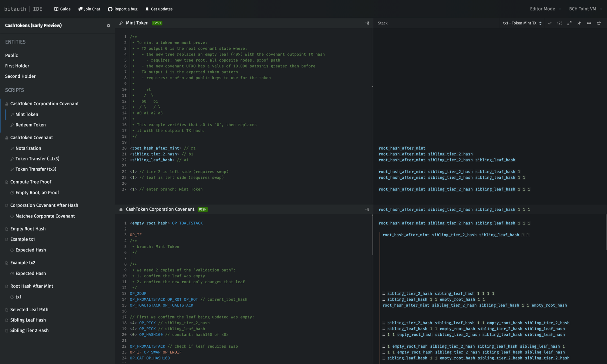
Task: Open the Editor Mode dropdown
Action: [545, 9]
